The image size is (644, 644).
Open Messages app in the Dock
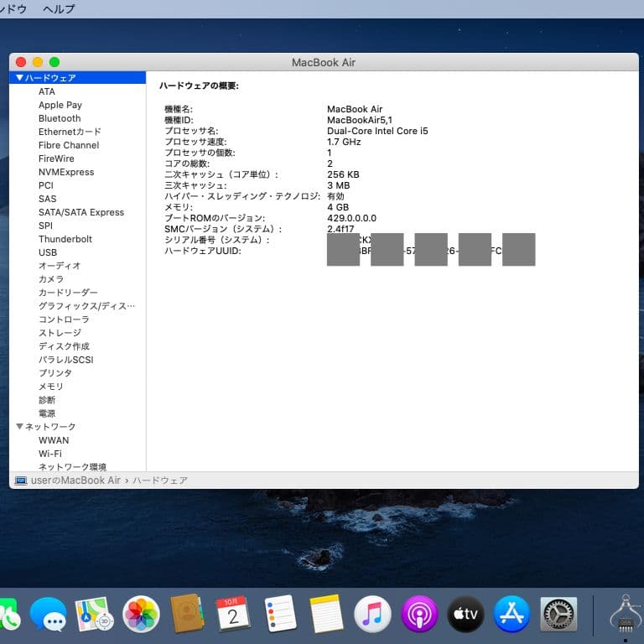coord(49,614)
